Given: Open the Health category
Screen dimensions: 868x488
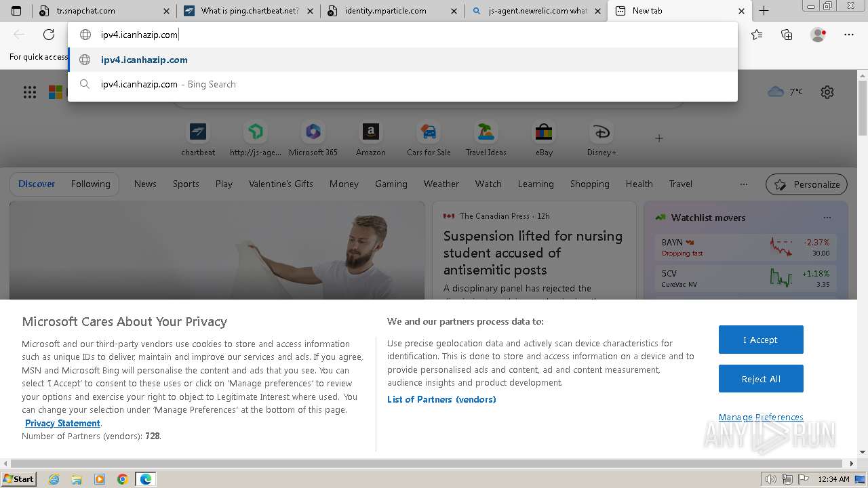Looking at the screenshot, I should pyautogui.click(x=639, y=184).
